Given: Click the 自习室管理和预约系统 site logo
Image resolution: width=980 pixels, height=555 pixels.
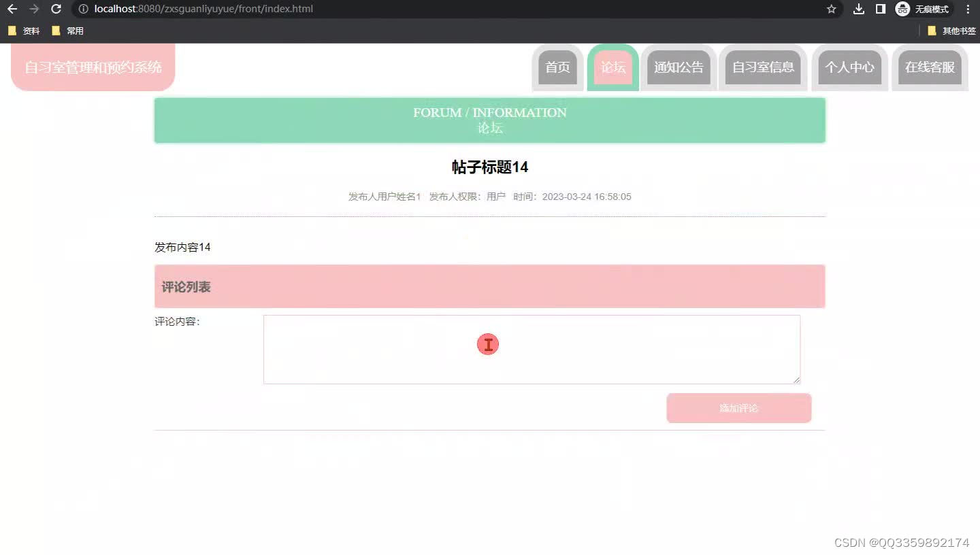Looking at the screenshot, I should (93, 67).
